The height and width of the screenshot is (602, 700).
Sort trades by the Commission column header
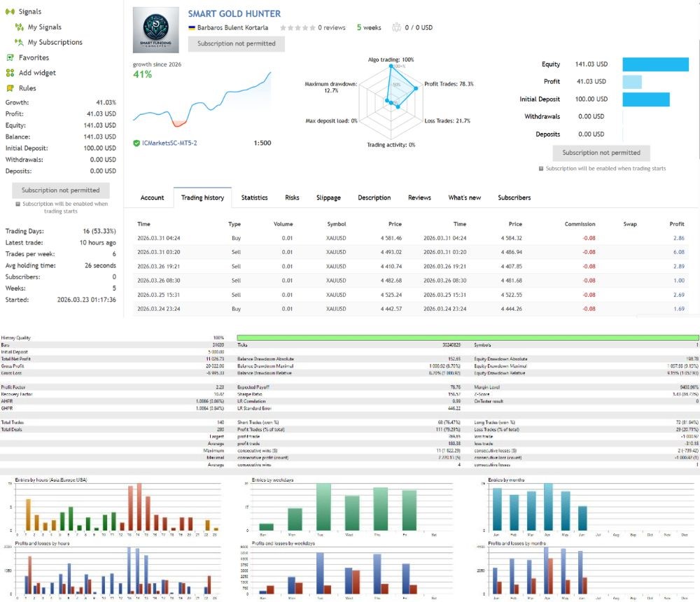pos(580,224)
